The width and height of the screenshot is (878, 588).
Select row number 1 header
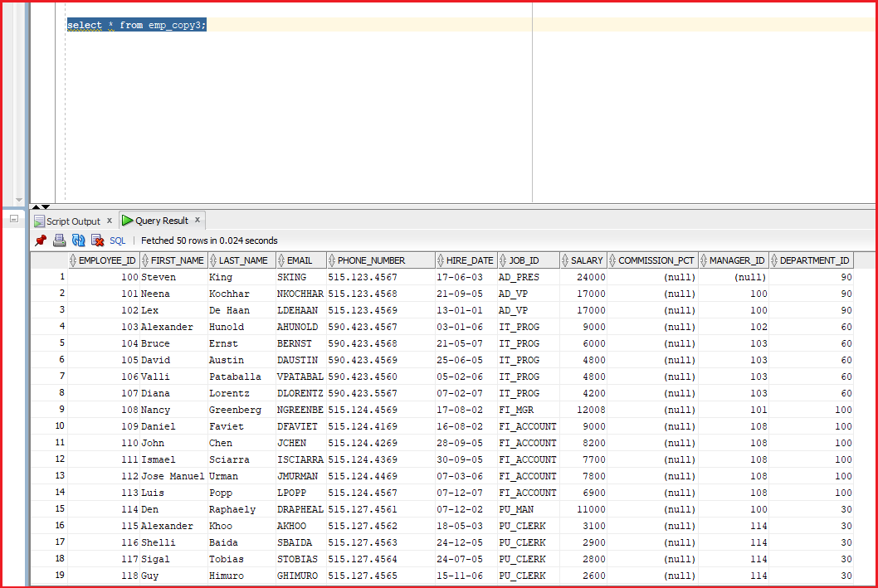tap(49, 276)
